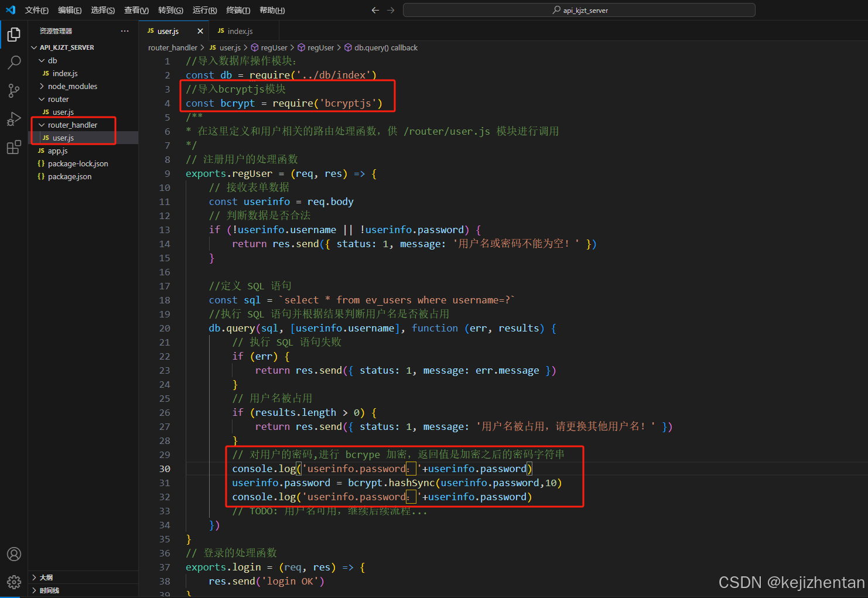Click 'req.body' on line 11
The image size is (868, 598).
(x=330, y=201)
